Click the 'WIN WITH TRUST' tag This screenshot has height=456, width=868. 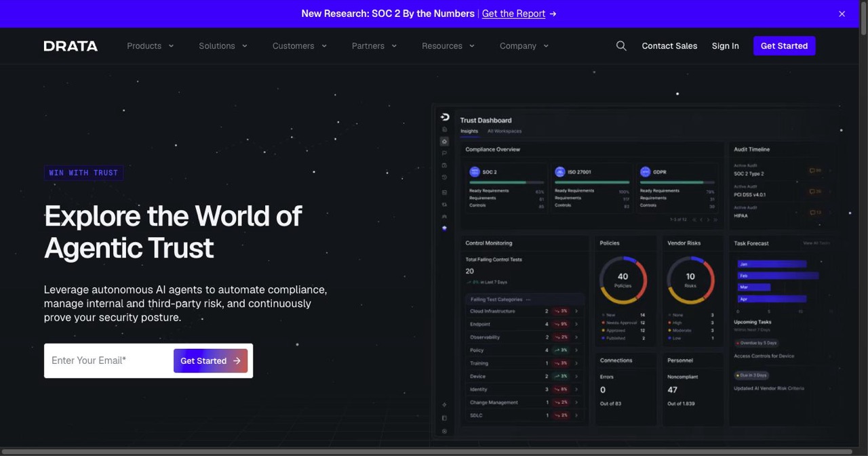[x=83, y=173]
